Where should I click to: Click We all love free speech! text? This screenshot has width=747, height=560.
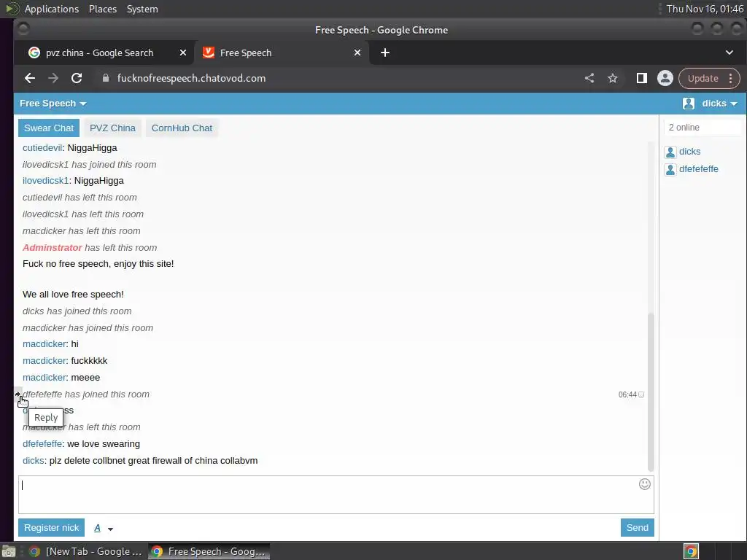pyautogui.click(x=73, y=295)
